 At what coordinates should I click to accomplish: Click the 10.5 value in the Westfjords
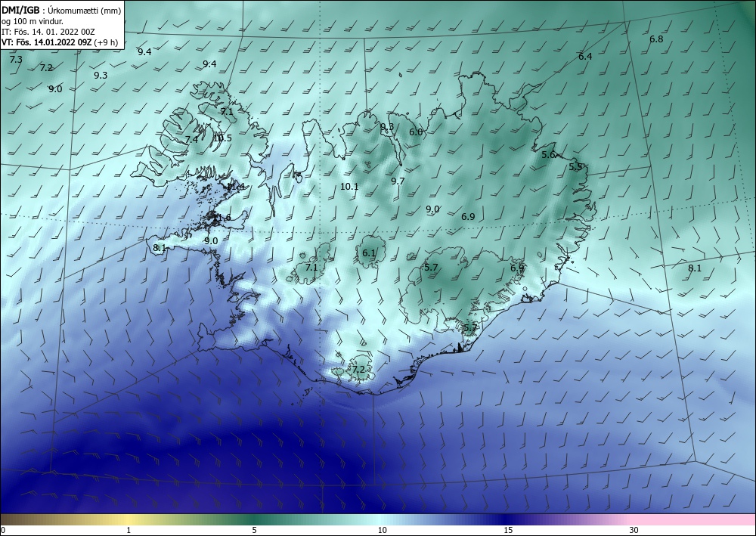(223, 138)
